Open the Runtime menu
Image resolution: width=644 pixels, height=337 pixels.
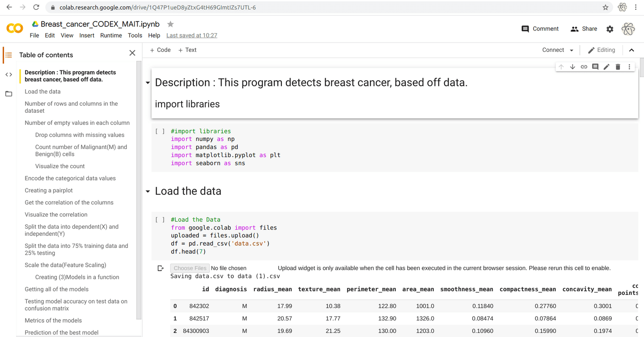coord(111,35)
